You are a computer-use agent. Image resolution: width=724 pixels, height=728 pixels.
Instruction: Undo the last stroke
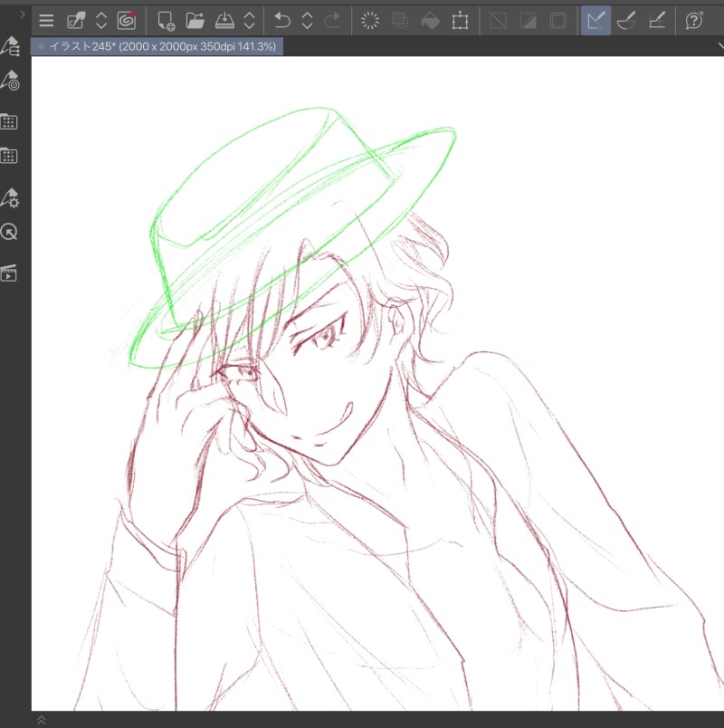click(282, 21)
